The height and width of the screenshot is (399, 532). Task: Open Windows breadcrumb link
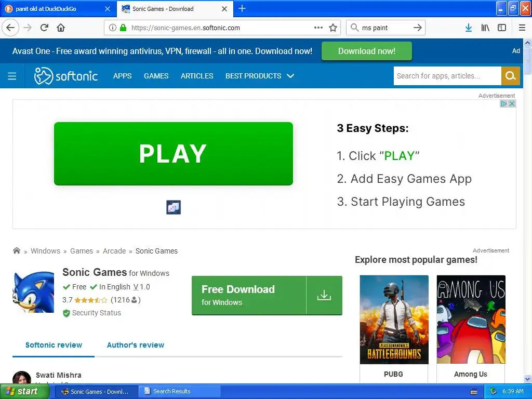click(46, 251)
